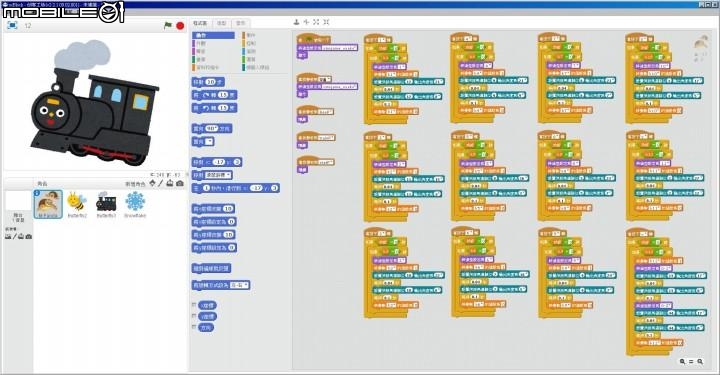Select the Snowflake sprite
This screenshot has height=375, width=720.
[135, 204]
